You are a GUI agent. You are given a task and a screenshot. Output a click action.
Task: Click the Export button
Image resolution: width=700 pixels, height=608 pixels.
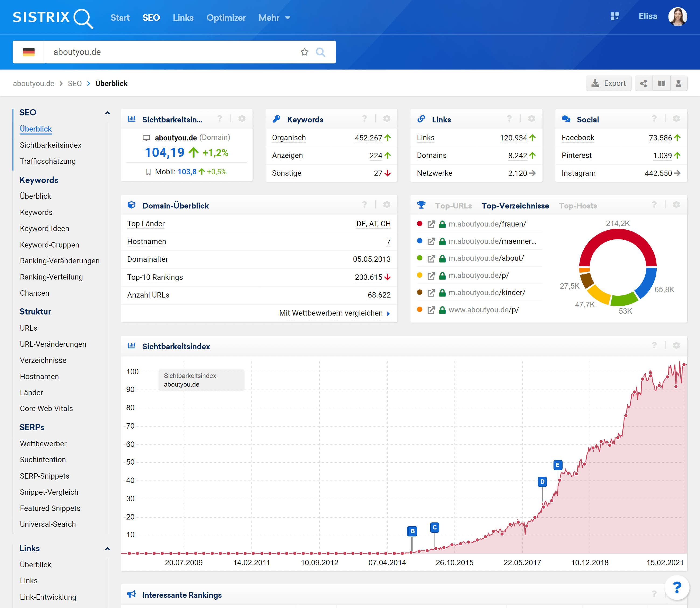pyautogui.click(x=609, y=83)
